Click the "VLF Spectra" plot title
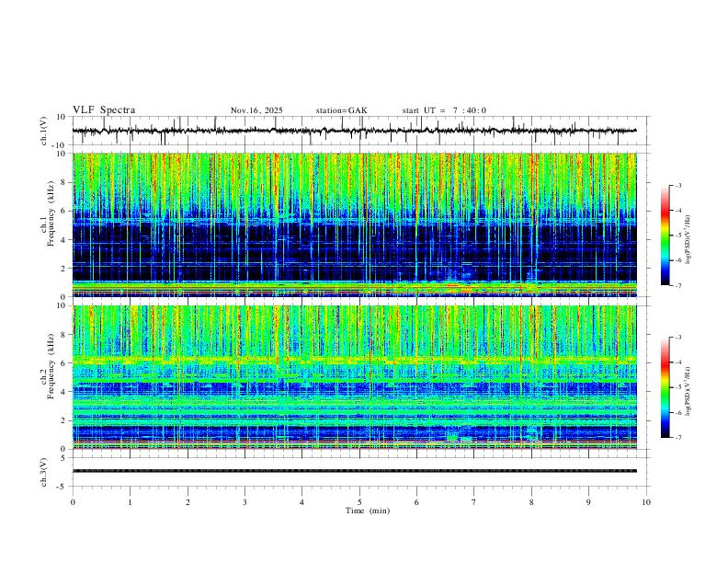The image size is (728, 563). click(104, 110)
